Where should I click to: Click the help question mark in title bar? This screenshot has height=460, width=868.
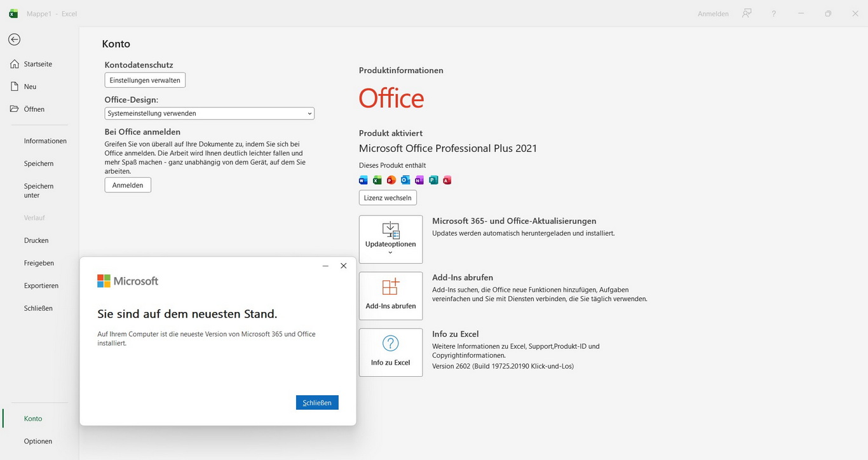773,13
